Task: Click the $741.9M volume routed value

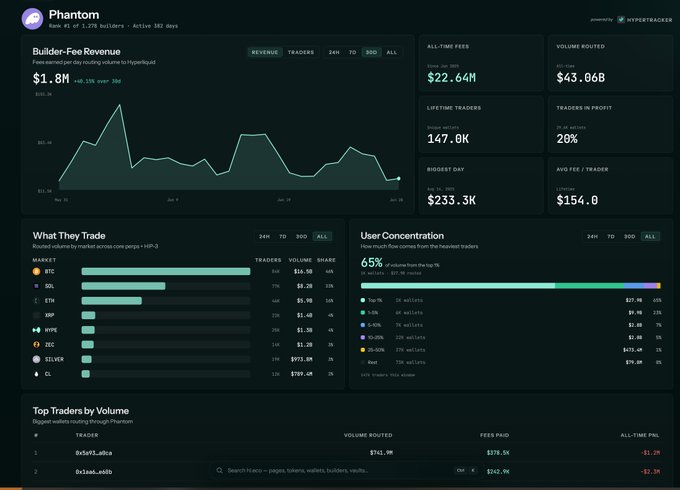Action: (x=381, y=453)
